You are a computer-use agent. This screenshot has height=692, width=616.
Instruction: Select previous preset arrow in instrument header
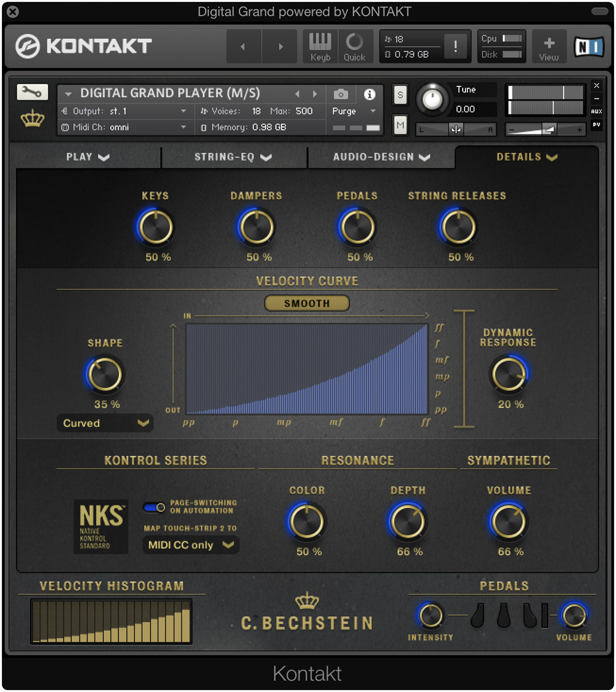(298, 94)
